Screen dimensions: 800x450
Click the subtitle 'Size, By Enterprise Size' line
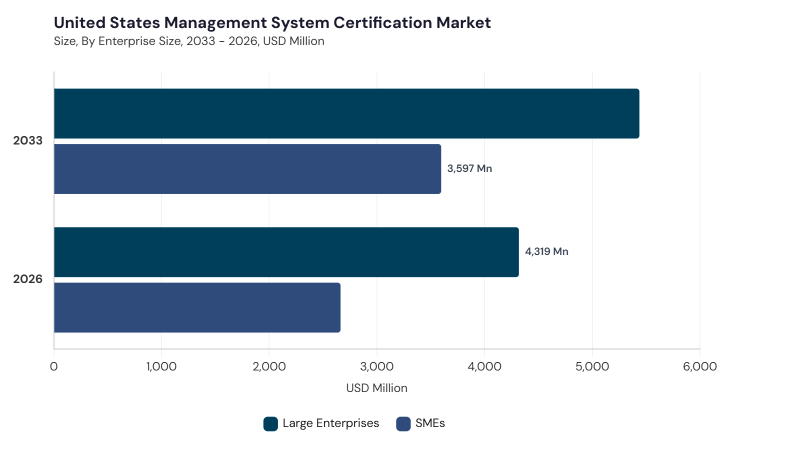[x=189, y=41]
